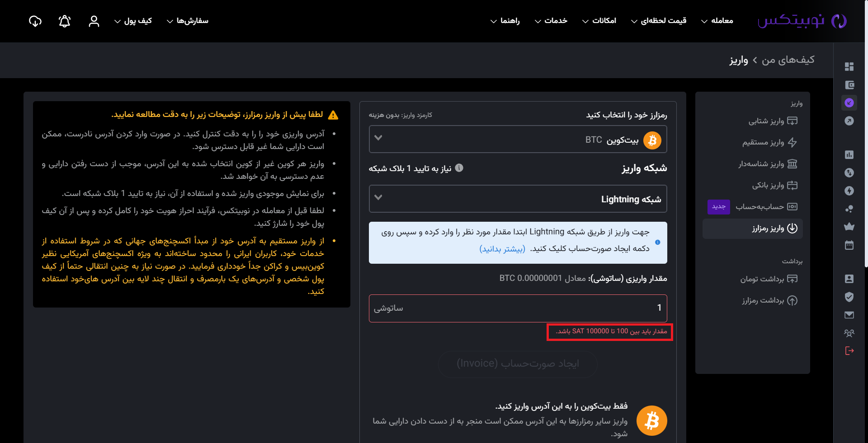Click the معادل 0.00000001 BTC text
This screenshot has height=443, width=868.
542,278
